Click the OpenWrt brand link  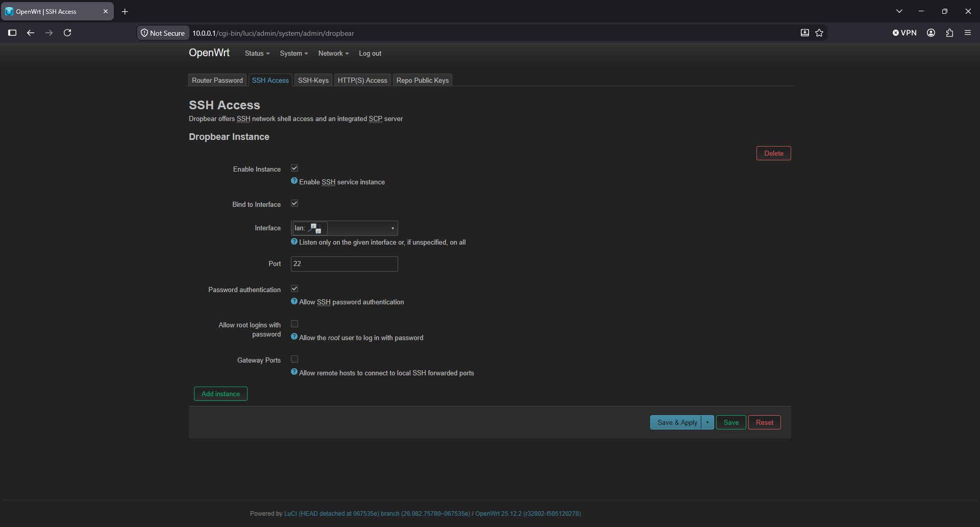point(209,53)
